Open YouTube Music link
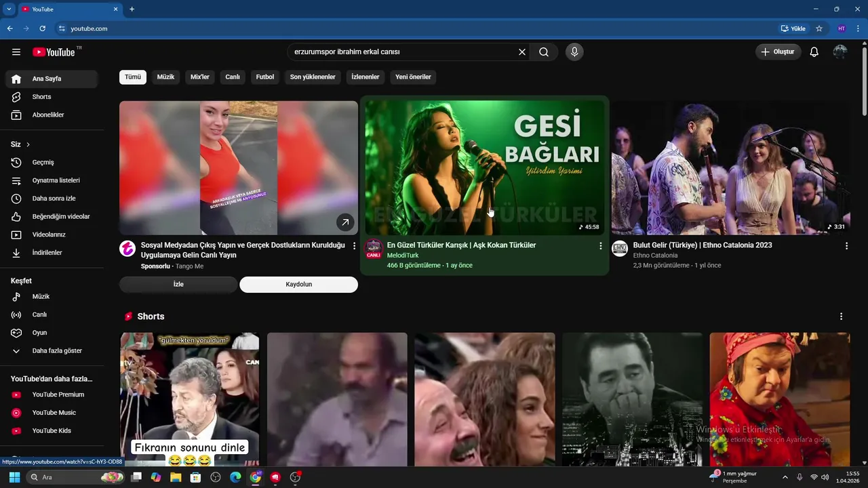The width and height of the screenshot is (868, 488). (52, 413)
